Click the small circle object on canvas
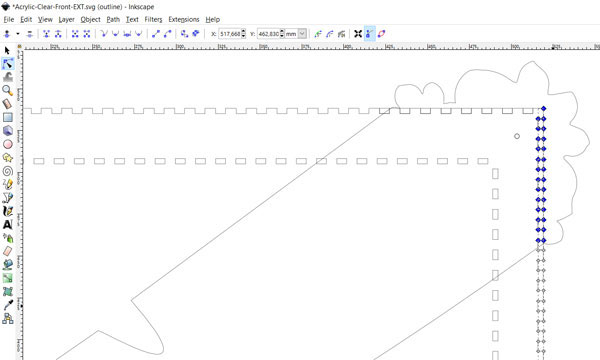The width and height of the screenshot is (600, 360). [x=517, y=136]
